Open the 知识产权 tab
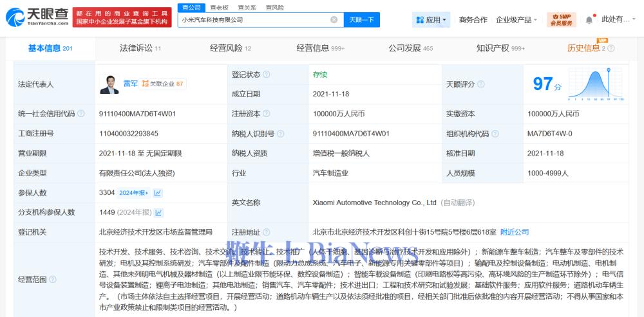Screen dimensions: 644x317 click(500, 48)
